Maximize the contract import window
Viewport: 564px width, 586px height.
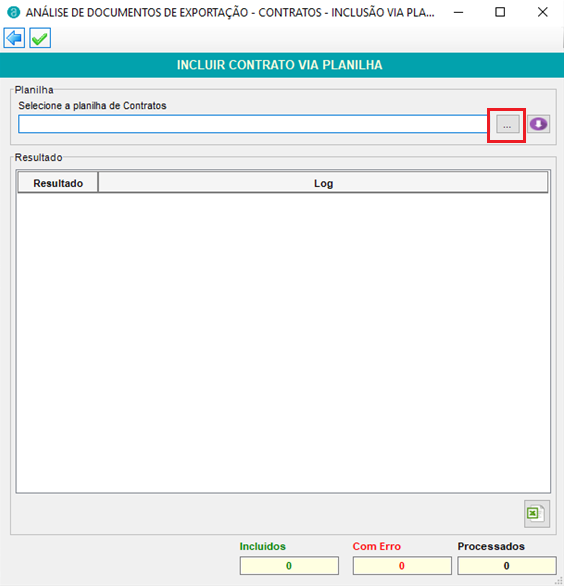500,12
